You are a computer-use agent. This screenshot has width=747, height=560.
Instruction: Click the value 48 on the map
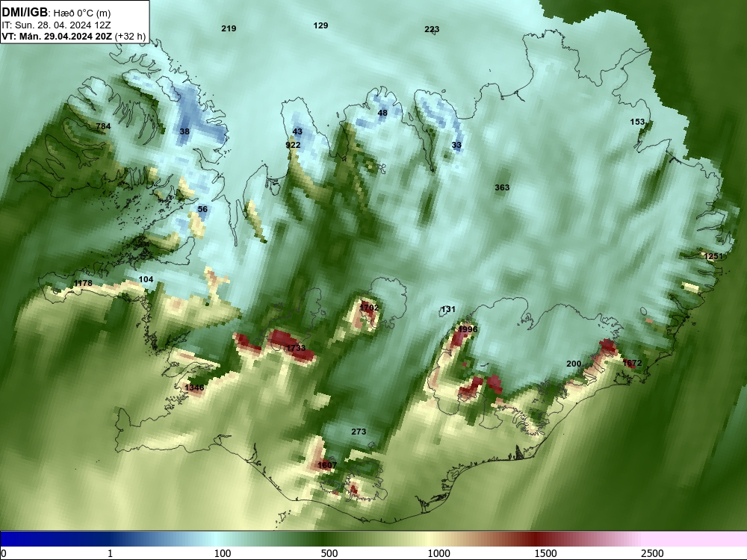[382, 113]
